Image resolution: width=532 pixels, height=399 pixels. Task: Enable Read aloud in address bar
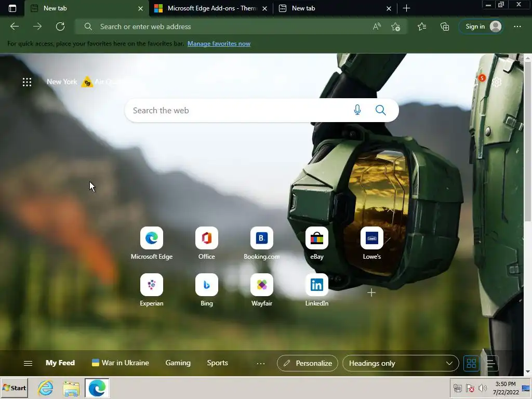click(377, 26)
